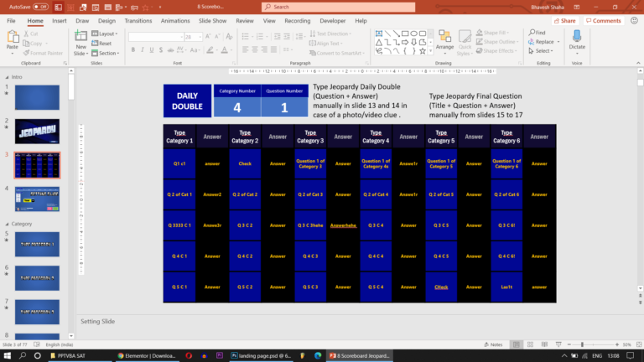Open the Transitions tab

coord(138,20)
